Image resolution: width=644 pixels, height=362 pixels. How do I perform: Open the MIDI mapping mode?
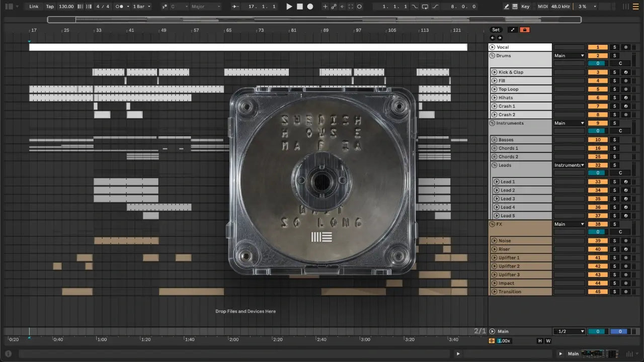(542, 7)
